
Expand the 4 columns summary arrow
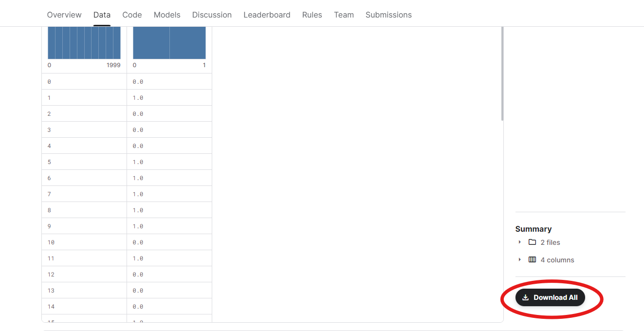(520, 259)
